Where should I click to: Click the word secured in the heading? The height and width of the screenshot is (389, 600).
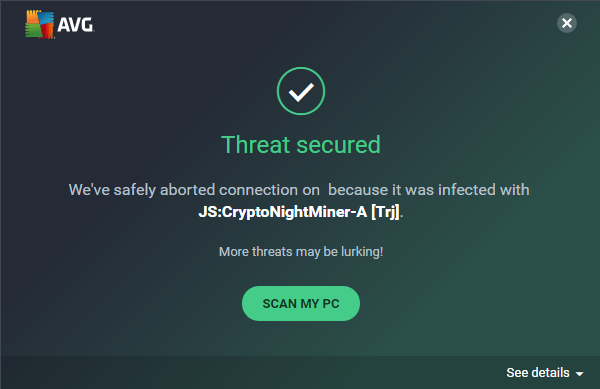[339, 145]
